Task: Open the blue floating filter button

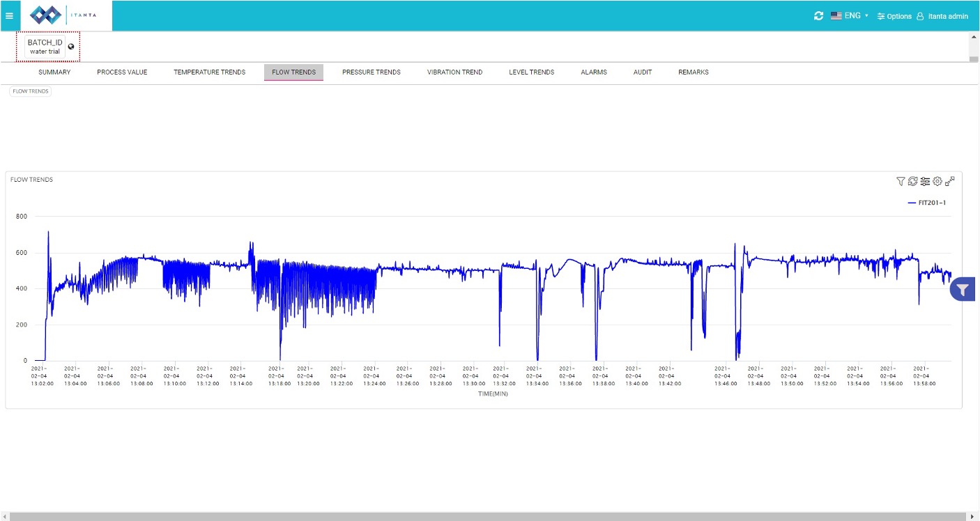Action: click(963, 289)
